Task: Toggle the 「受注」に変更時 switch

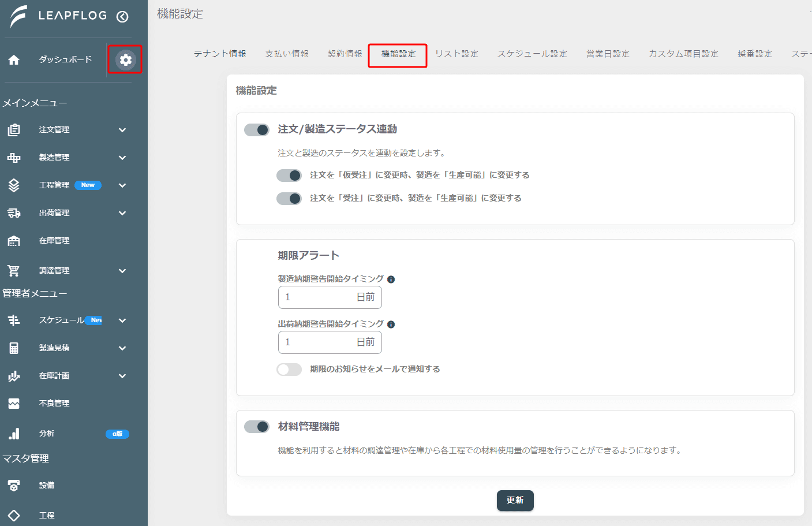Action: tap(289, 199)
